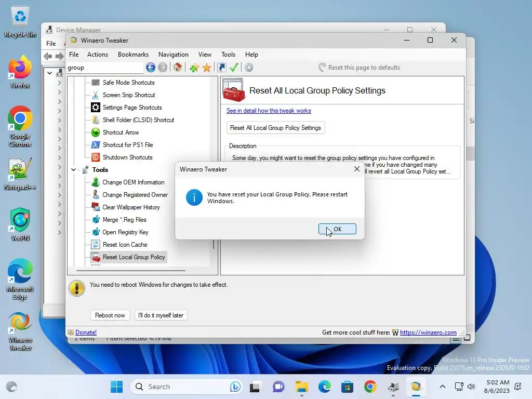Collapse the root node in Device Manager

[x=49, y=73]
